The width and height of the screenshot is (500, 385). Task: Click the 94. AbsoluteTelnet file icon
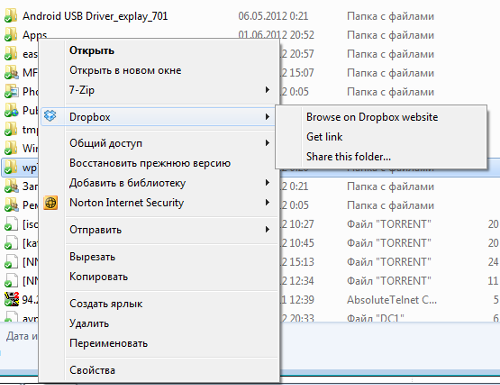[x=11, y=299]
